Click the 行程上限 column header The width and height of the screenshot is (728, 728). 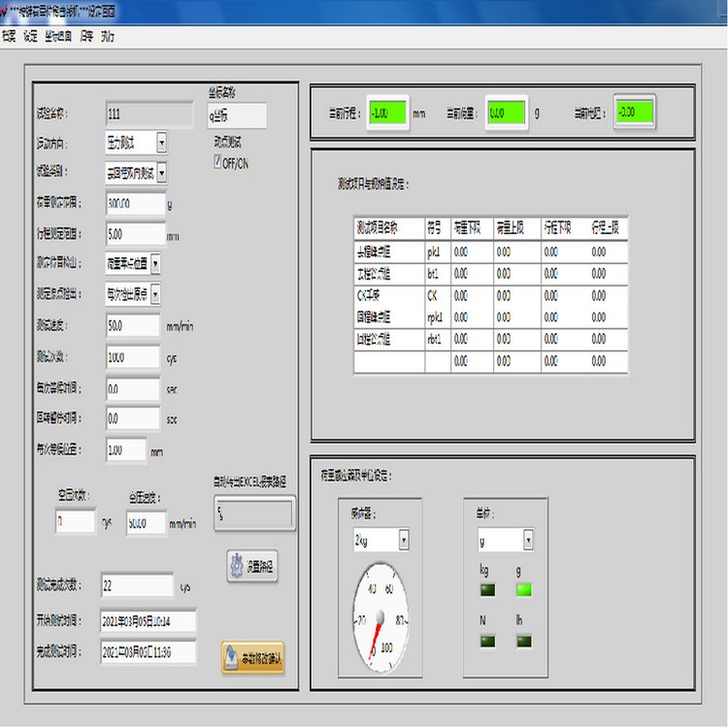609,228
